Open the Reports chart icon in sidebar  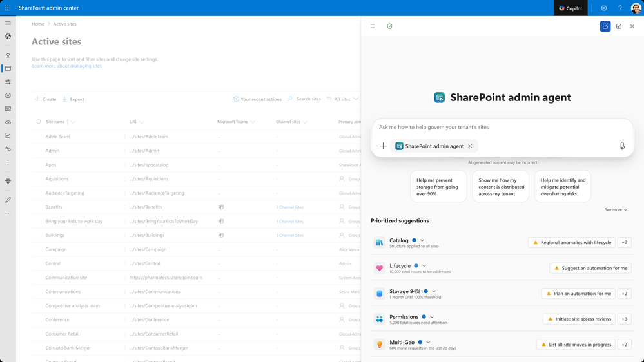8,135
